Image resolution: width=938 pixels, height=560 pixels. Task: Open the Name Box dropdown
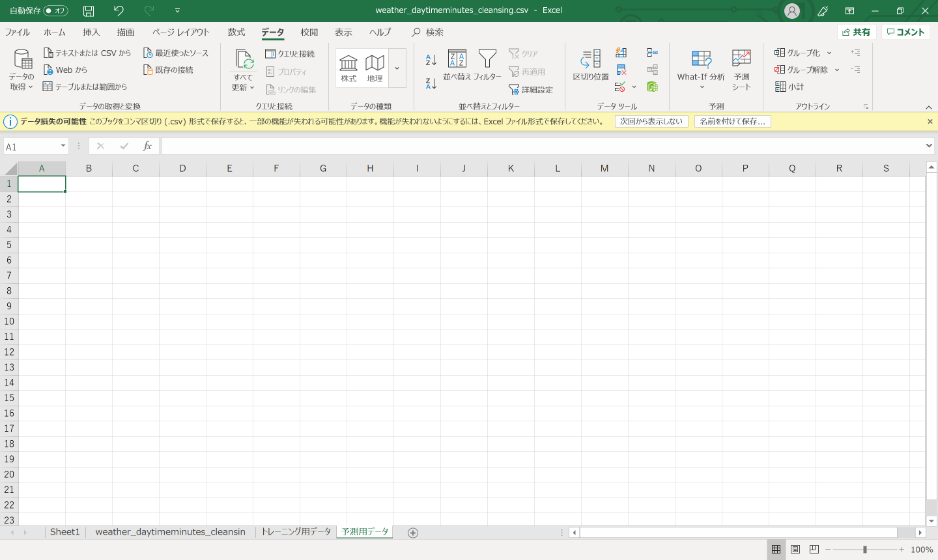pyautogui.click(x=63, y=147)
